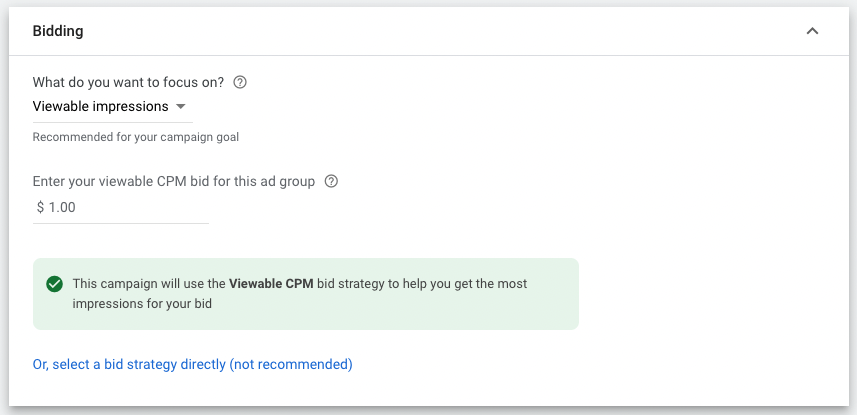Screen dimensions: 857x415
Task: Open the select a bid strategy directly link
Action: [x=192, y=365]
